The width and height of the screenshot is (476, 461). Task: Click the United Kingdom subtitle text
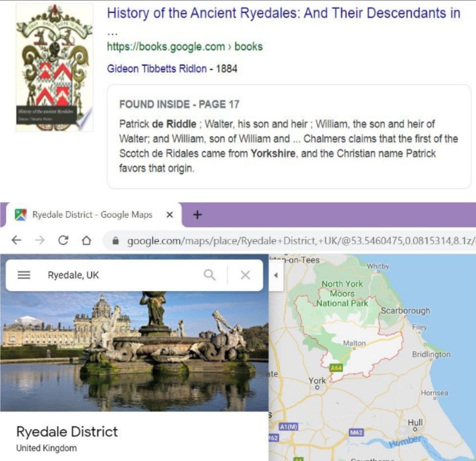click(x=46, y=448)
